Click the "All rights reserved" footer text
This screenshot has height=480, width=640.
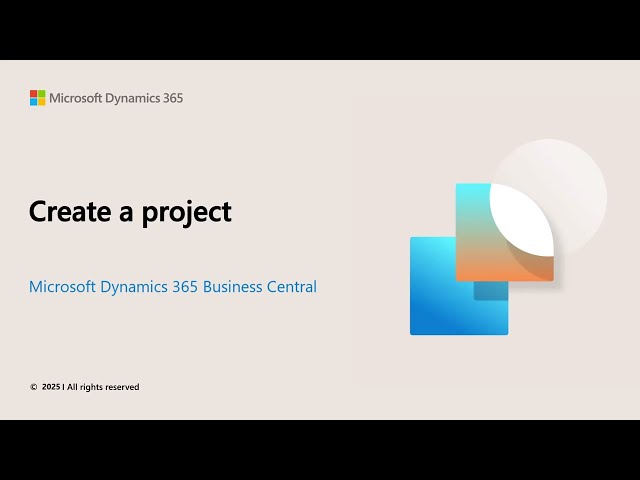coord(103,387)
